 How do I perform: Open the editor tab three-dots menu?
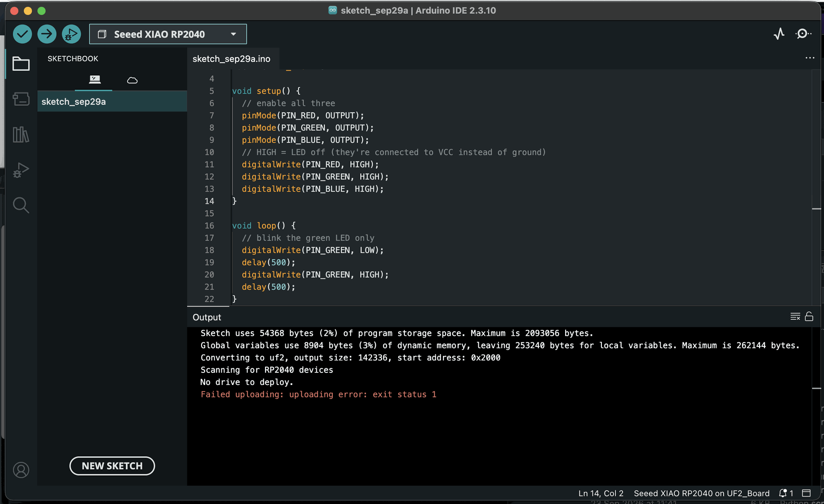click(810, 58)
